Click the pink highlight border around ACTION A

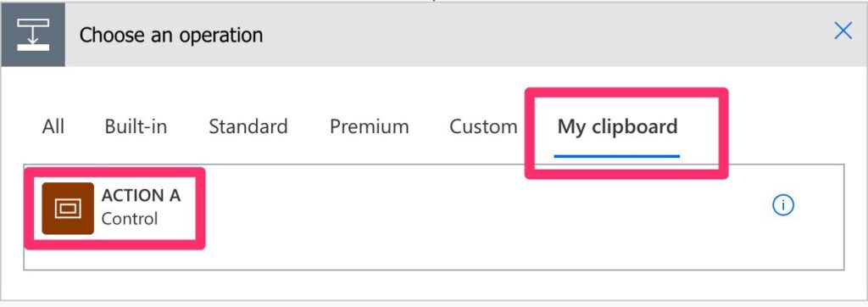[114, 170]
